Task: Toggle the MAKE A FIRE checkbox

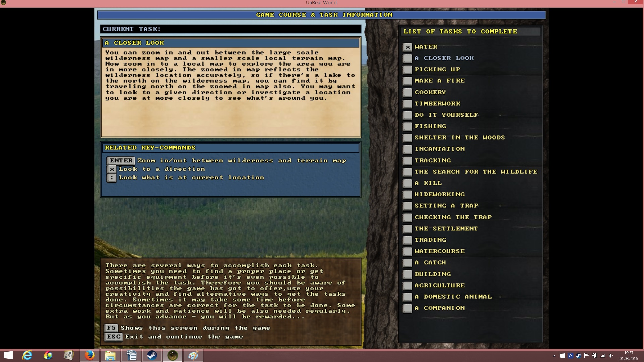Action: [408, 81]
